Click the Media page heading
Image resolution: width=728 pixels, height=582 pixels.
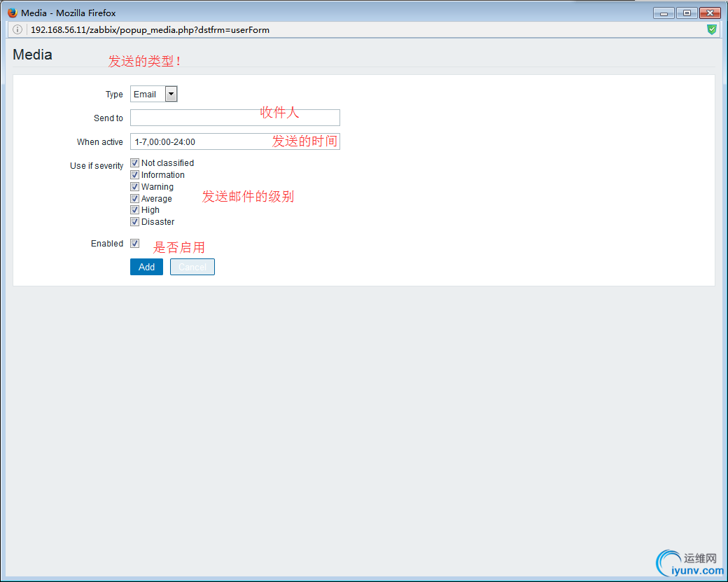[x=32, y=55]
